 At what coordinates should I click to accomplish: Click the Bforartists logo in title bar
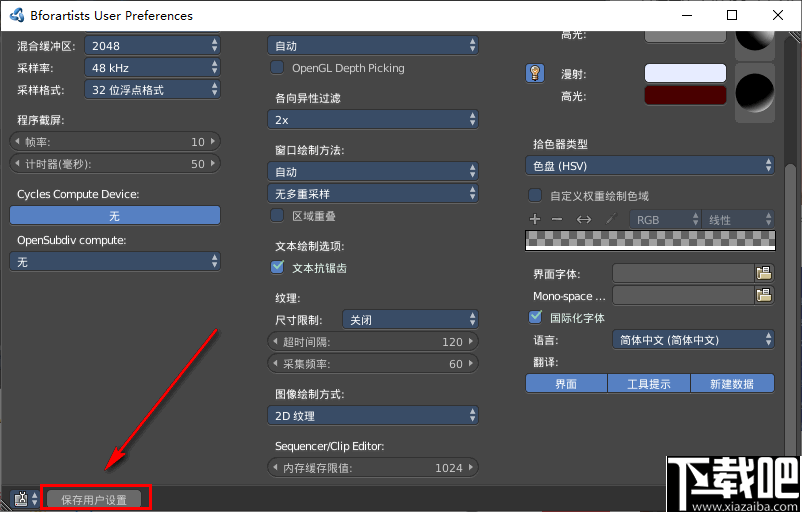(16, 15)
